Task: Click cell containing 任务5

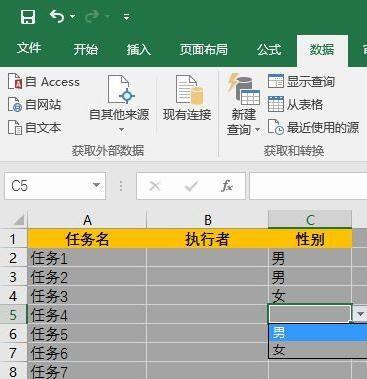Action: coord(87,334)
